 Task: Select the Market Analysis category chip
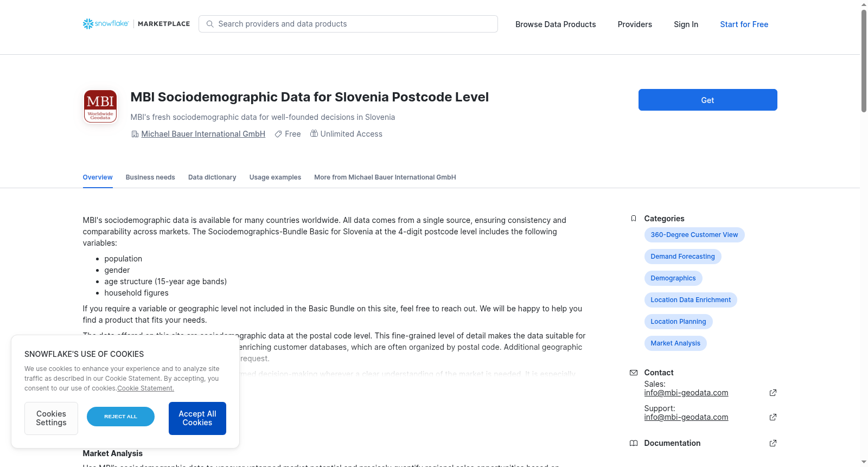[x=675, y=343]
